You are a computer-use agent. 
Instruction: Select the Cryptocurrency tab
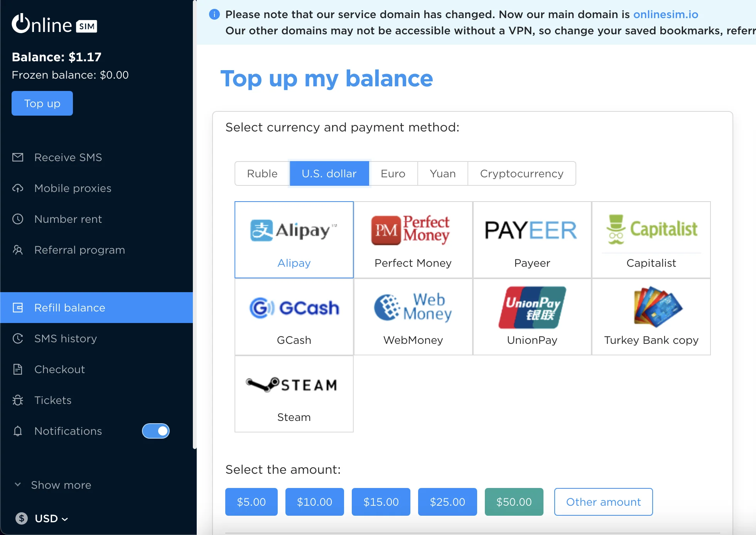(522, 173)
